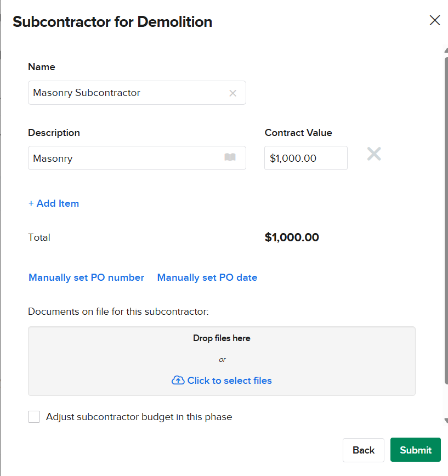Close the Subcontractor for Demolition dialog
Image resolution: width=448 pixels, height=476 pixels.
[x=434, y=21]
